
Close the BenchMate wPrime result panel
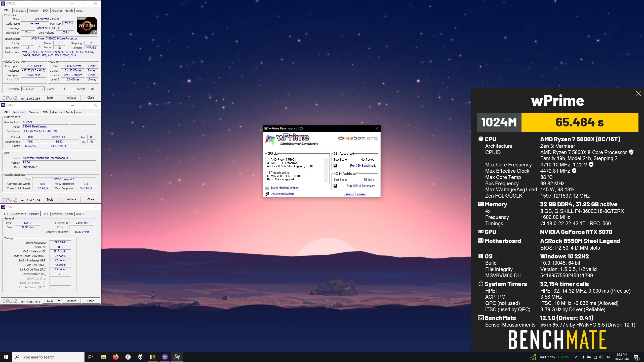click(x=638, y=94)
